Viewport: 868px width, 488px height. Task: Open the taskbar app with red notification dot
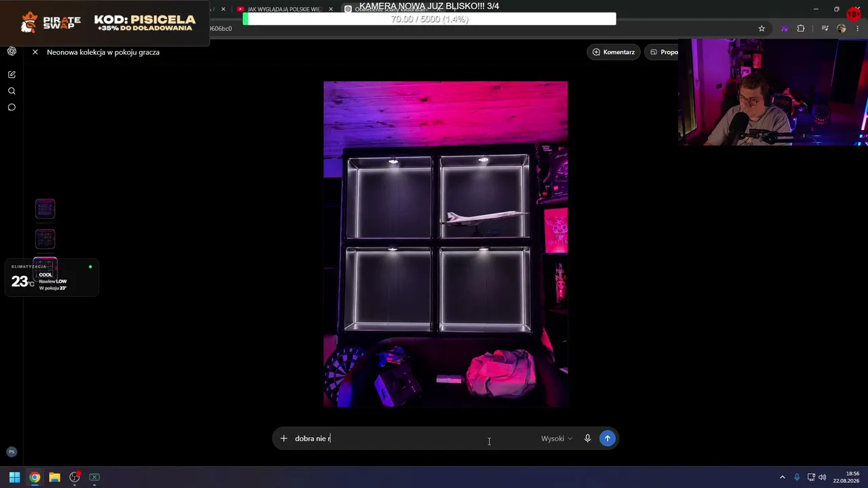click(75, 477)
